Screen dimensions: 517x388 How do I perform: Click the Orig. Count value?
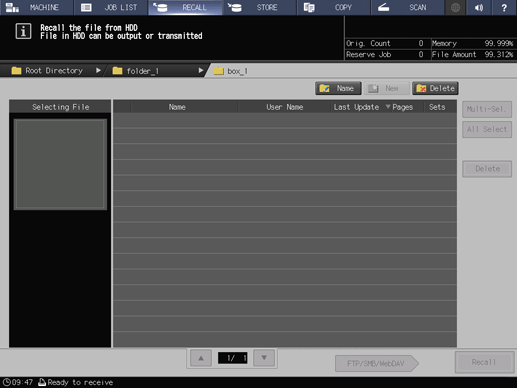click(x=421, y=43)
